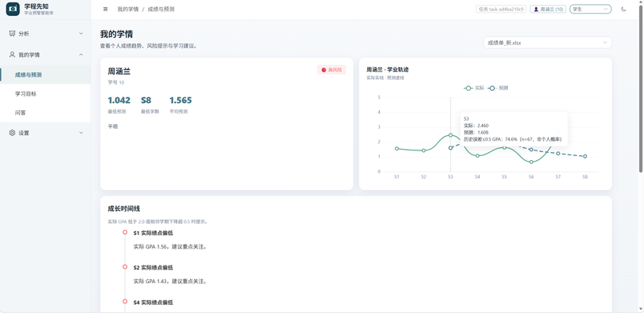Click the 1.565 平均预测 value

click(180, 101)
